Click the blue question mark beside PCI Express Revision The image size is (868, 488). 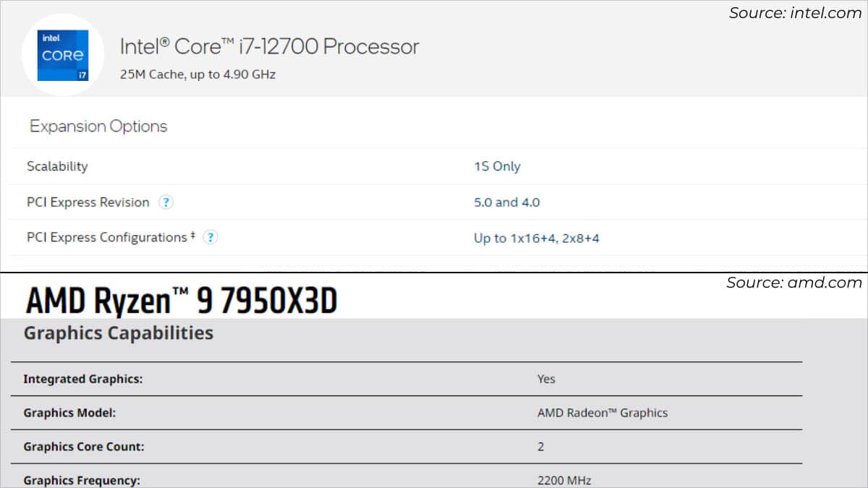(166, 202)
